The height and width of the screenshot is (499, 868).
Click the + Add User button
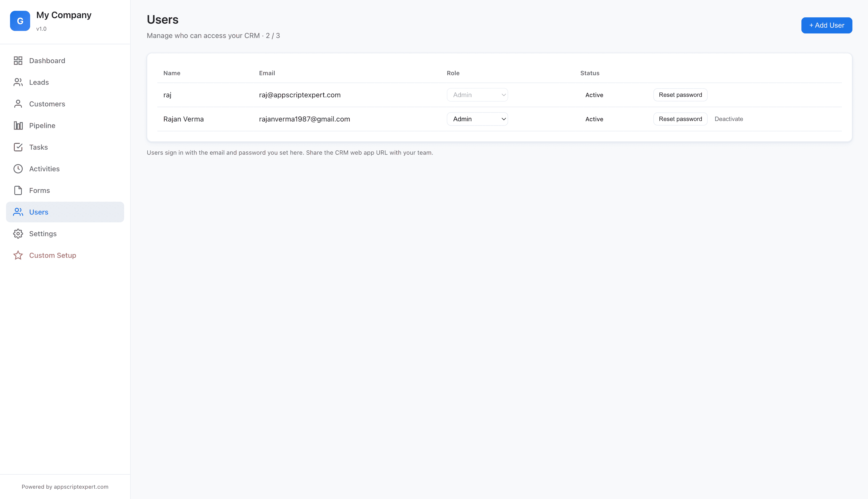pos(827,25)
